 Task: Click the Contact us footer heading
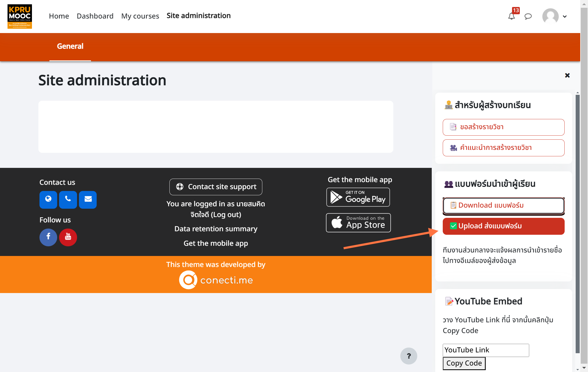[x=57, y=182]
